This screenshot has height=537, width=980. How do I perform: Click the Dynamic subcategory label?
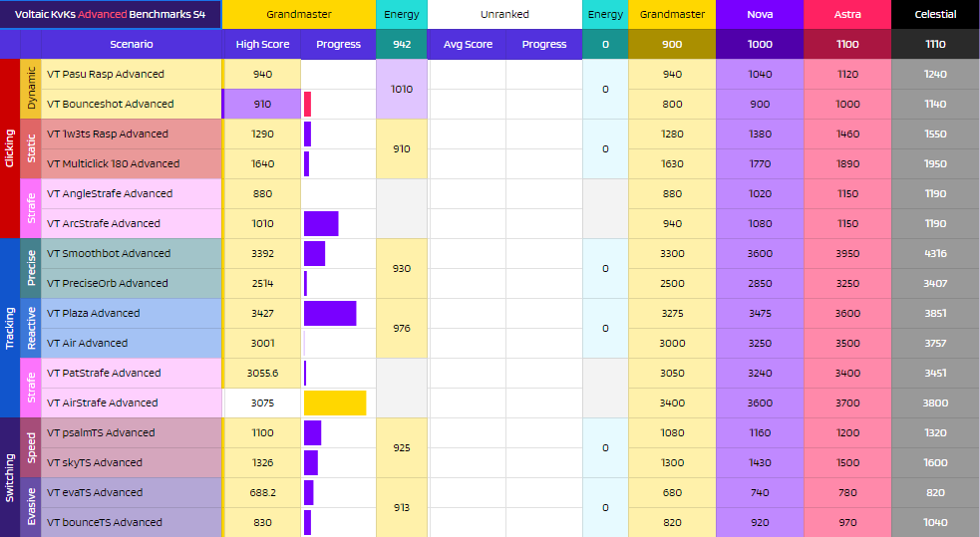31,89
